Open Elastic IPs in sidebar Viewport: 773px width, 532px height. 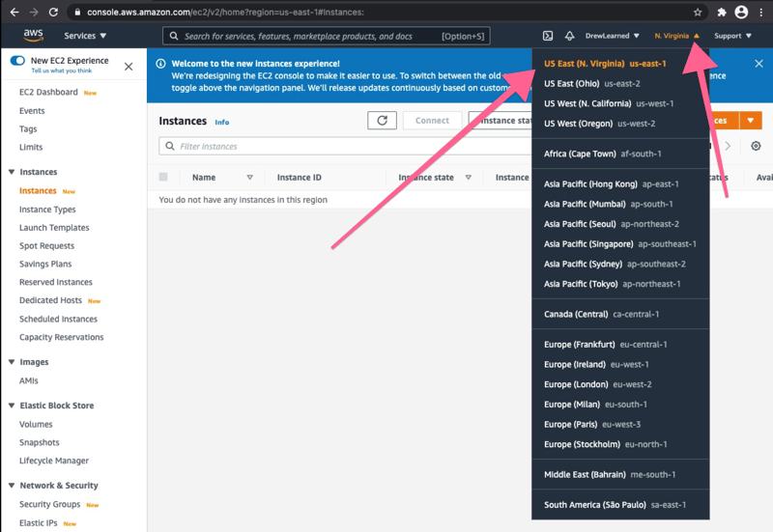[39, 522]
